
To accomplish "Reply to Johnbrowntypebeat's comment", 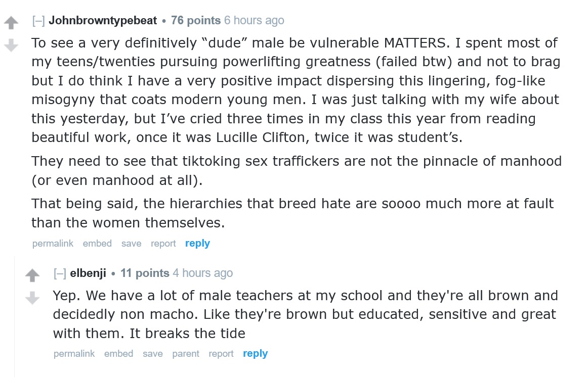I will [x=197, y=244].
